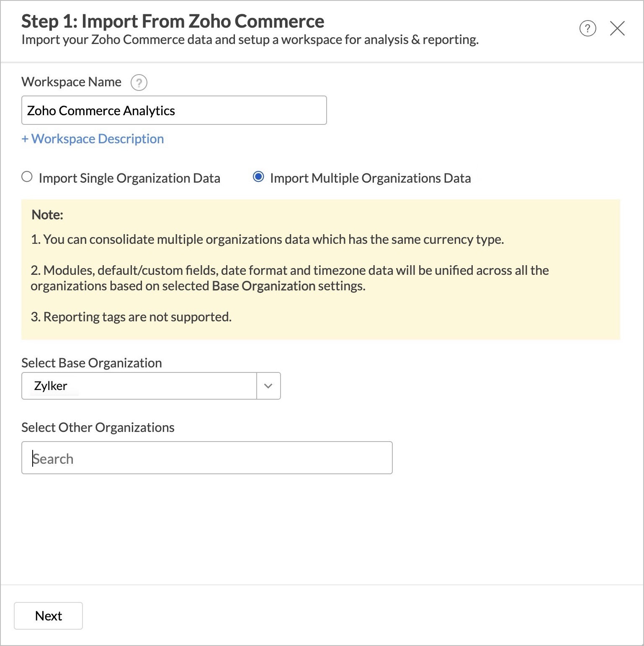Click the 'Step 1: Import From Zoho Commerce' title

click(173, 21)
